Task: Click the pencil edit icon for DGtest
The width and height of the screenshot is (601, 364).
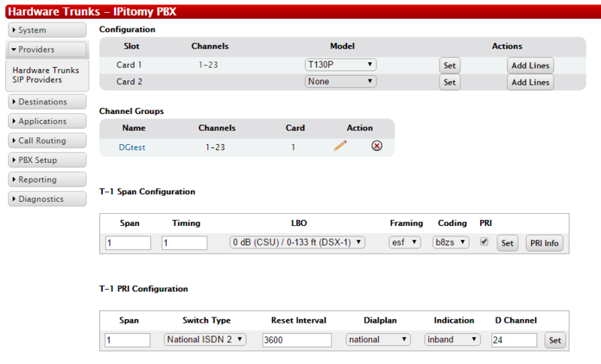Action: 340,146
